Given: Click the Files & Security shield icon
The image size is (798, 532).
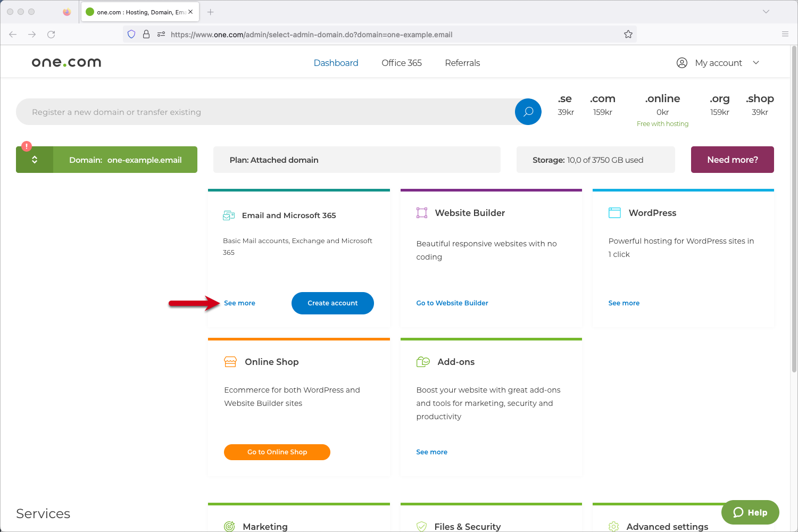Looking at the screenshot, I should [x=421, y=526].
